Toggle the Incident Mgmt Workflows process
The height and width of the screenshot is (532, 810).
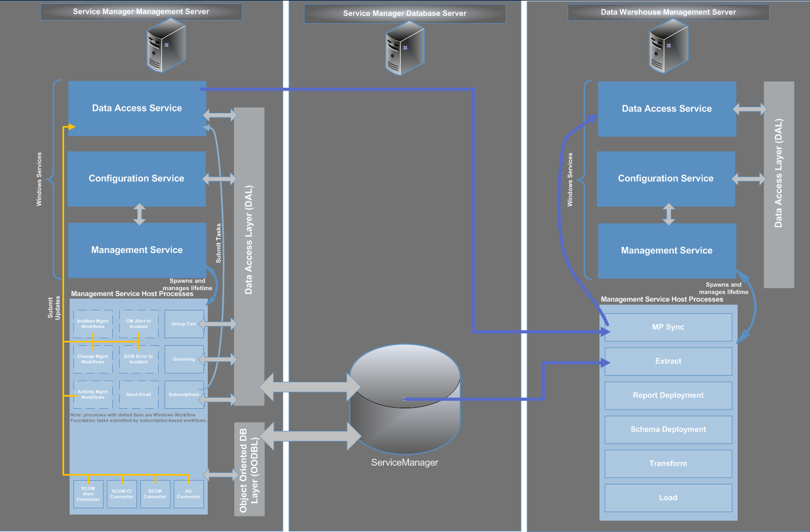(x=92, y=324)
